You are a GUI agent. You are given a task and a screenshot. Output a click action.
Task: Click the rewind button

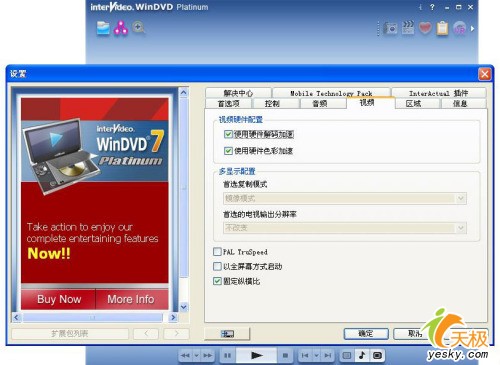pyautogui.click(x=185, y=355)
